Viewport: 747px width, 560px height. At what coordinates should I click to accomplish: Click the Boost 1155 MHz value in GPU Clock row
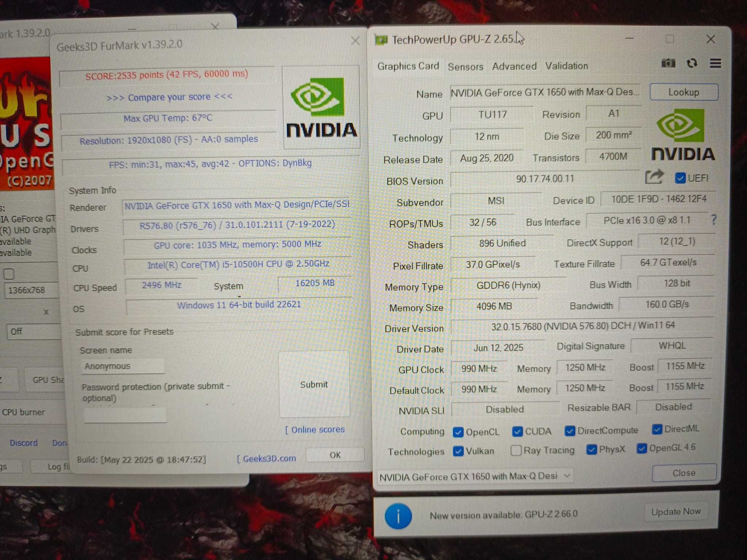tap(685, 366)
